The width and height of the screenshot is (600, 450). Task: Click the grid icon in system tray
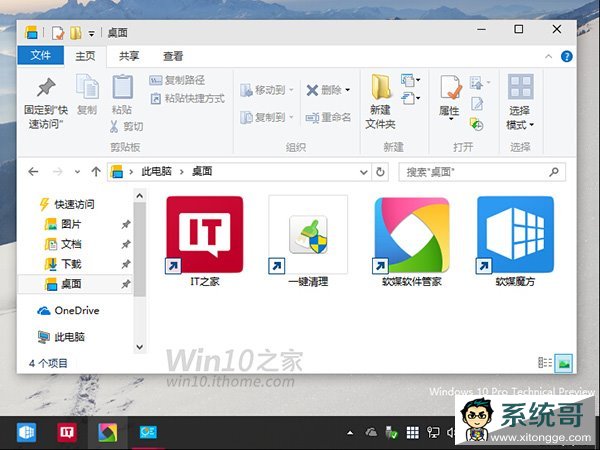coord(412,433)
